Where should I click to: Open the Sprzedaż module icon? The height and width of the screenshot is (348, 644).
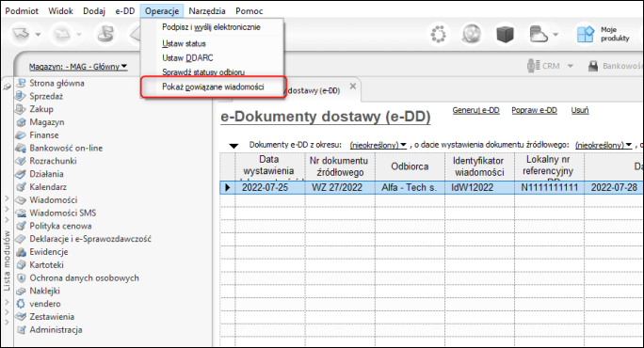coord(21,96)
